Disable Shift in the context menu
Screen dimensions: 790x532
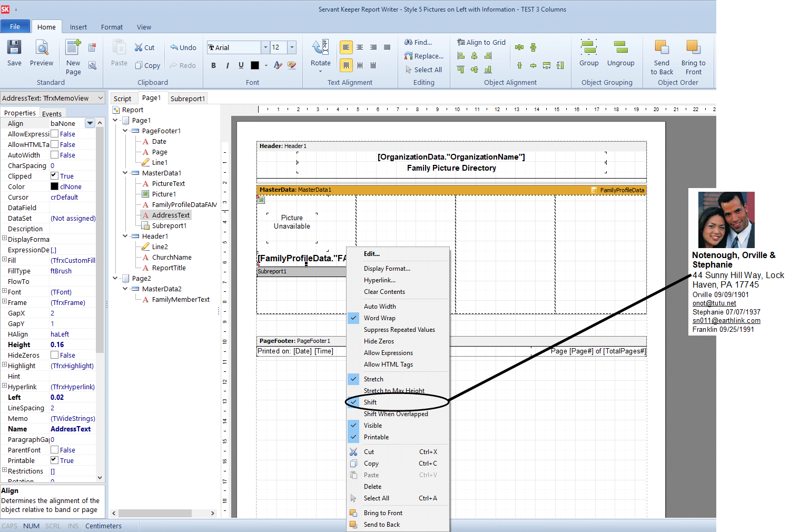[x=371, y=402]
